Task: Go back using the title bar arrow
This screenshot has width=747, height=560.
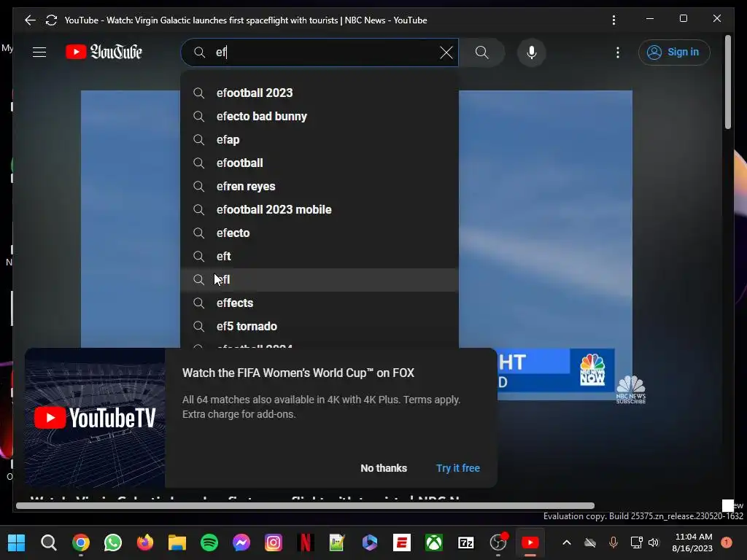Action: tap(30, 20)
